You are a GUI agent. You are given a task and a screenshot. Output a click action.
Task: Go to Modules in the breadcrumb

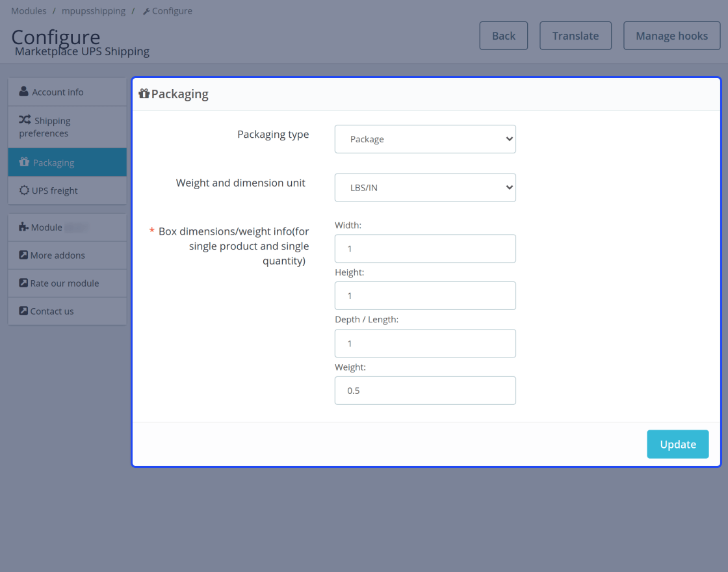click(x=29, y=10)
